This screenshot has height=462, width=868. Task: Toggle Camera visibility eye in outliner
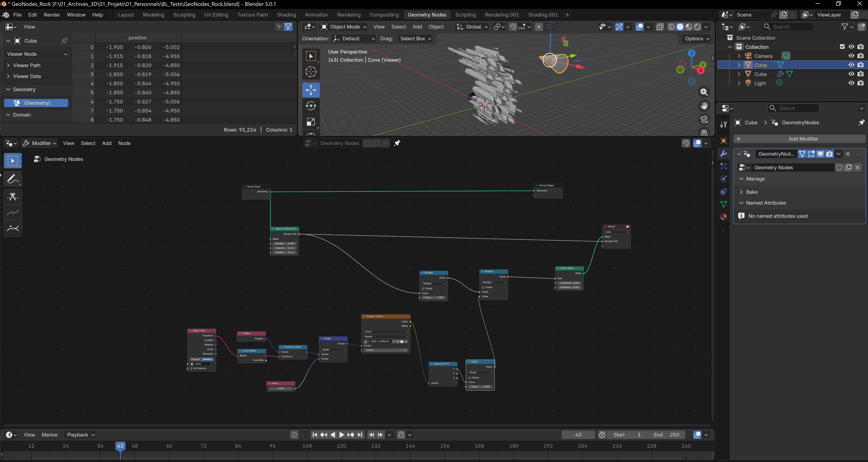pos(851,56)
